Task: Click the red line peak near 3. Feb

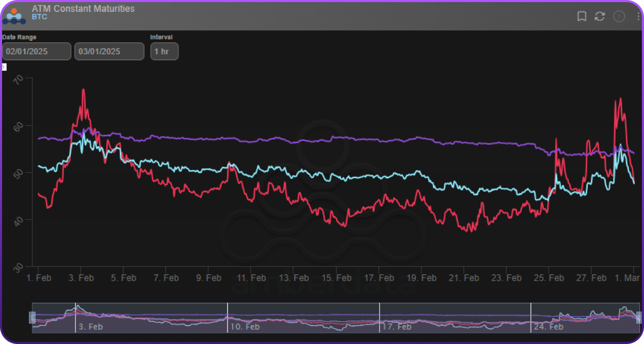Action: pyautogui.click(x=83, y=90)
